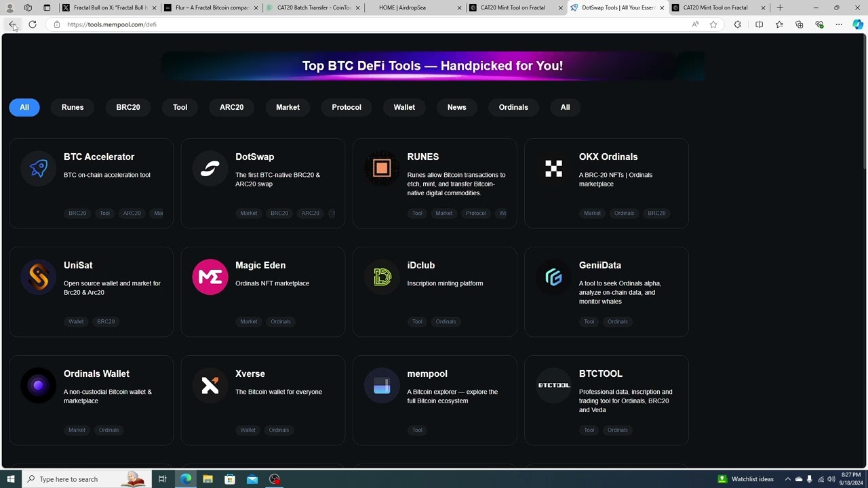Viewport: 868px width, 488px height.
Task: Open BTCTOOL card title
Action: 601,373
